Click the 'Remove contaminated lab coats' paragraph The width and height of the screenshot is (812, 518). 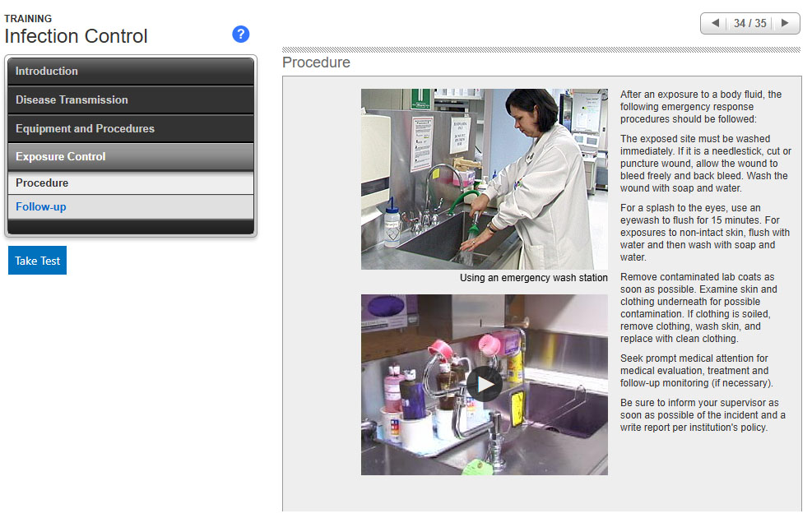coord(699,308)
